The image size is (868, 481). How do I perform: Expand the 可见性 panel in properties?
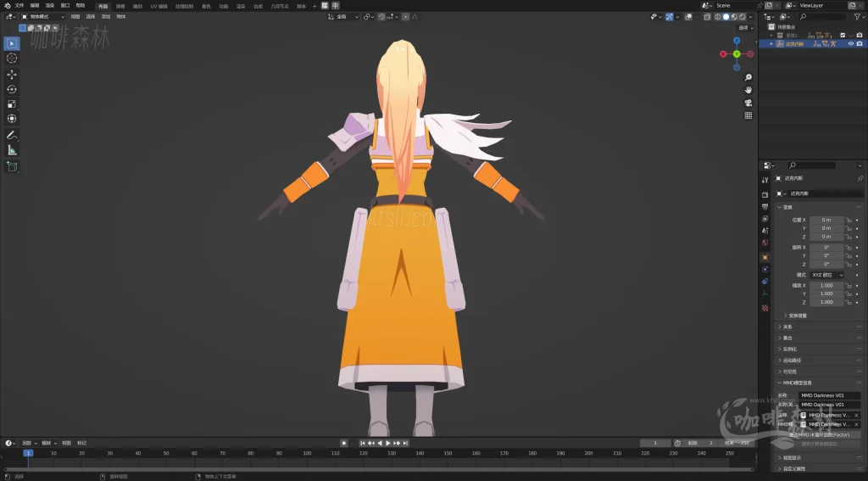point(788,372)
